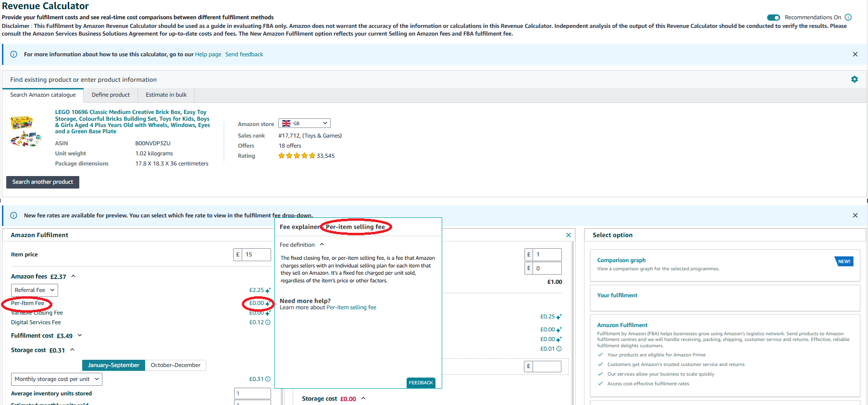Click the info icon in the new fee rates banner
Screen dimensions: 868x405
[x=14, y=215]
